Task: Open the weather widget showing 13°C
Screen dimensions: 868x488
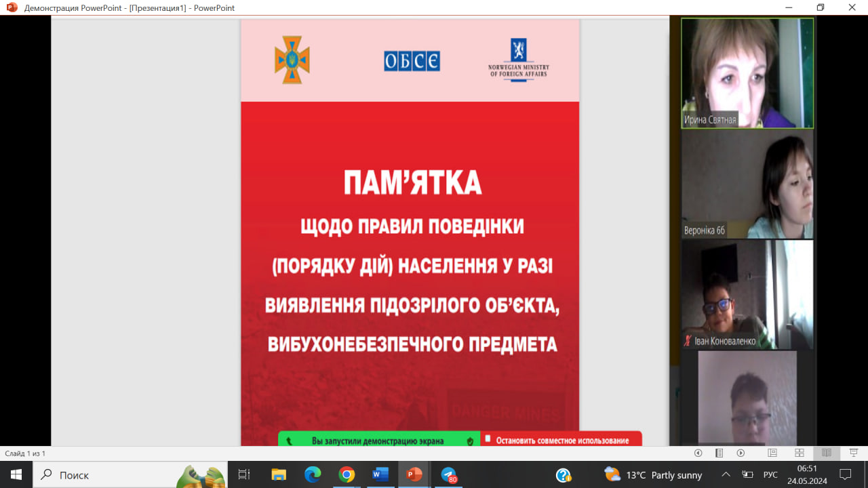Action: [x=653, y=475]
